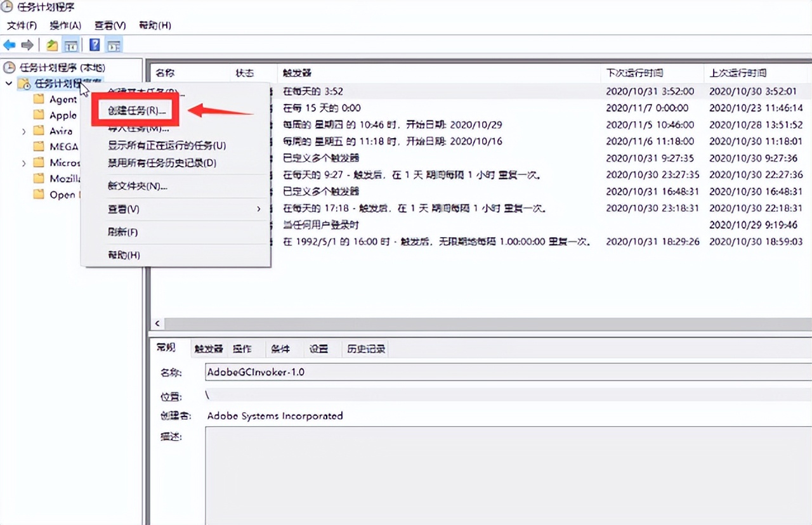
Task: Click the 触发器 column header
Action: [x=298, y=72]
